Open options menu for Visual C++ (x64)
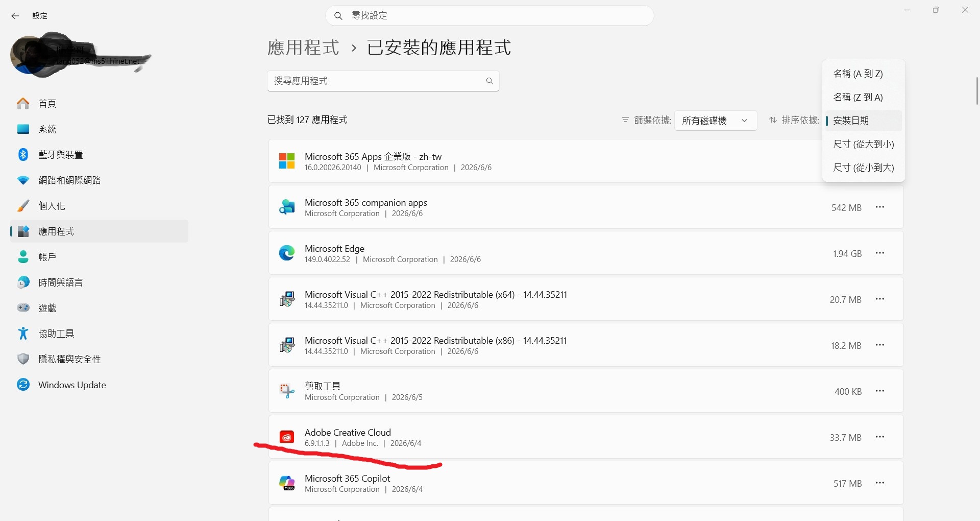 point(880,299)
